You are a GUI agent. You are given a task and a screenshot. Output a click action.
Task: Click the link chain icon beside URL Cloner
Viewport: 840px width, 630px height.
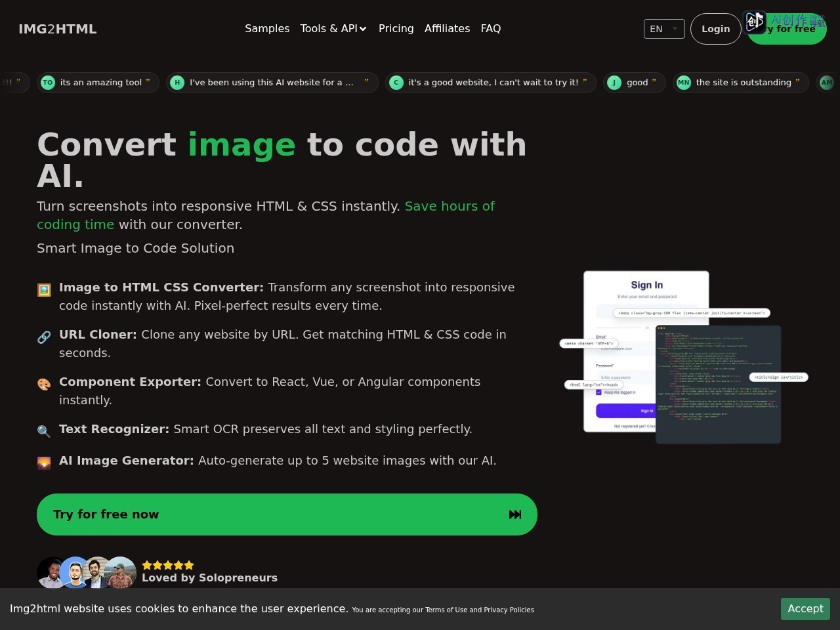click(44, 337)
